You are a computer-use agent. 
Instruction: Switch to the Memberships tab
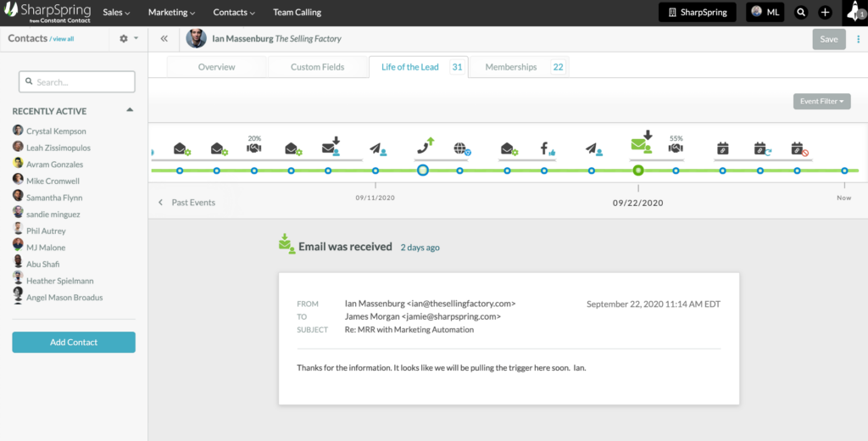(x=520, y=67)
